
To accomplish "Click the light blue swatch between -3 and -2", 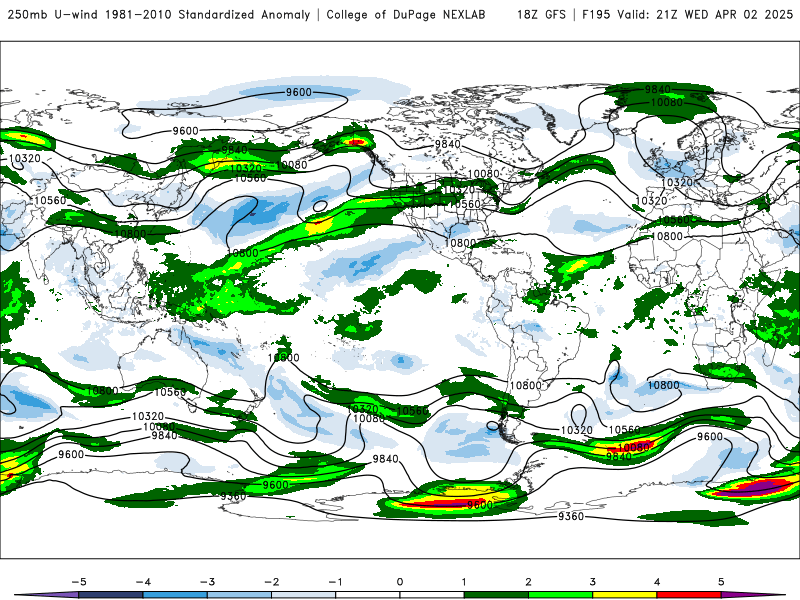I will 239,595.
